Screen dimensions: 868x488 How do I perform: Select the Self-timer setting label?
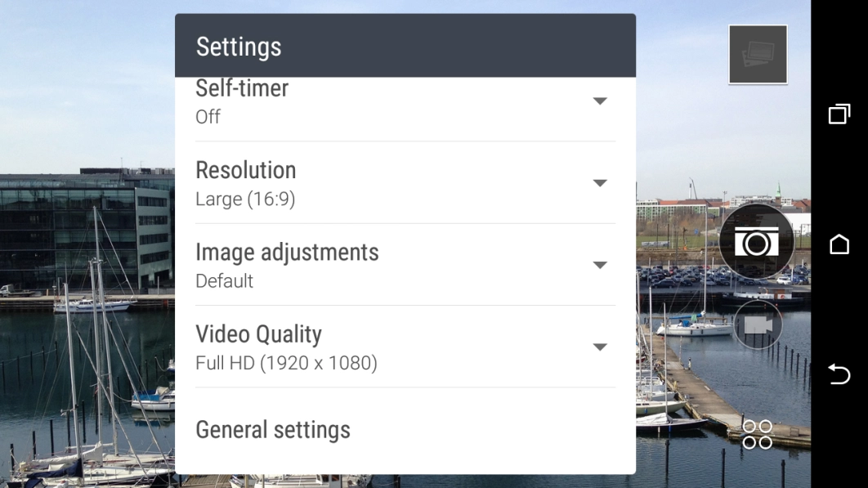(242, 88)
